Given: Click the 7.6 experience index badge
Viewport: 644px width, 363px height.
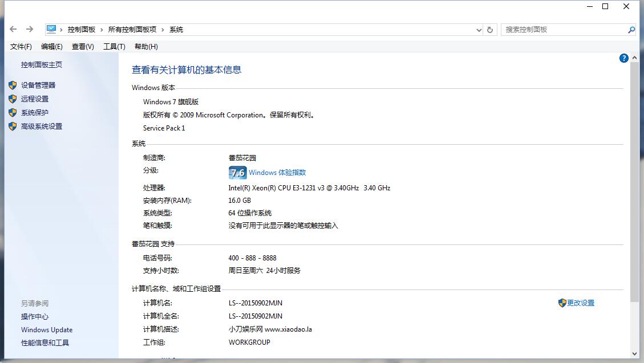Looking at the screenshot, I should coord(237,173).
